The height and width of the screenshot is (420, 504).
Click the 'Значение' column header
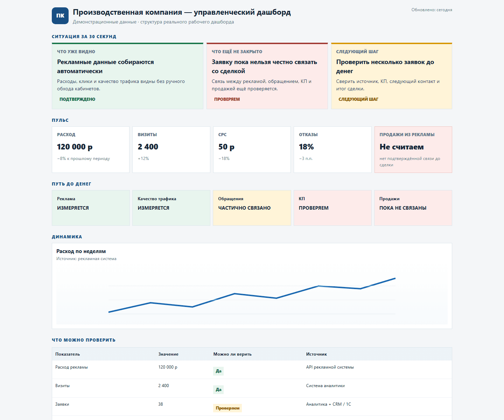(168, 354)
